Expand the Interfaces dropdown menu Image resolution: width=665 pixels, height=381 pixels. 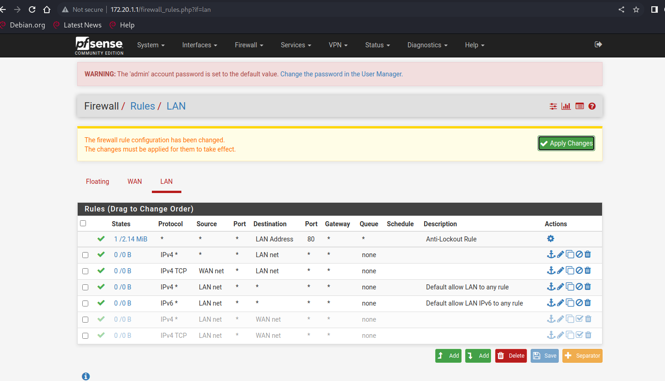(x=199, y=45)
